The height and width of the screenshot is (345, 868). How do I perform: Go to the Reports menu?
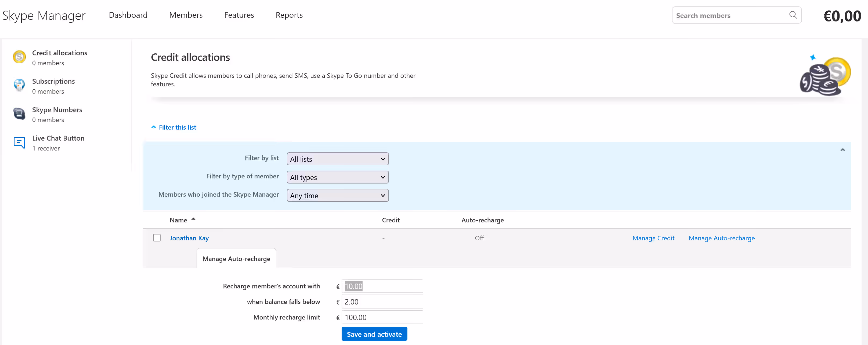pos(289,15)
